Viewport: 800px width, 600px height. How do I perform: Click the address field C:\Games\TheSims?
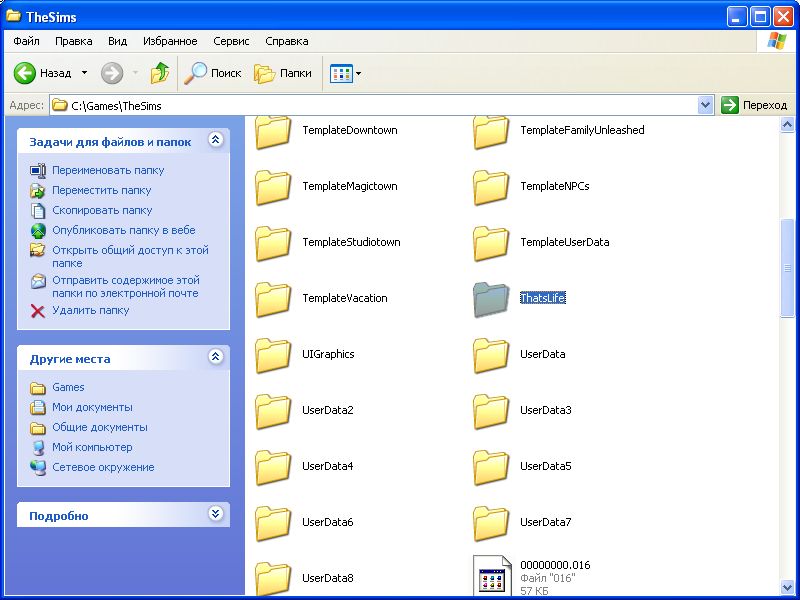[x=373, y=106]
